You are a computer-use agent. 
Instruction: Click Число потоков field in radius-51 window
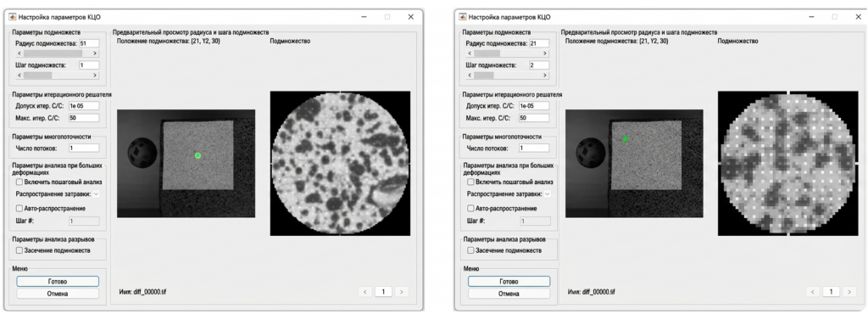84,148
